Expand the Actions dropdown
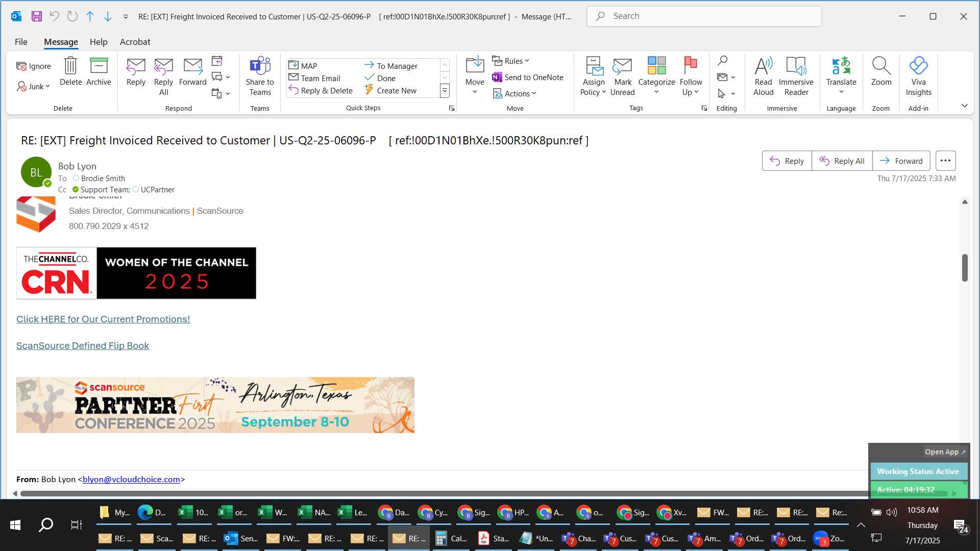 tap(514, 93)
